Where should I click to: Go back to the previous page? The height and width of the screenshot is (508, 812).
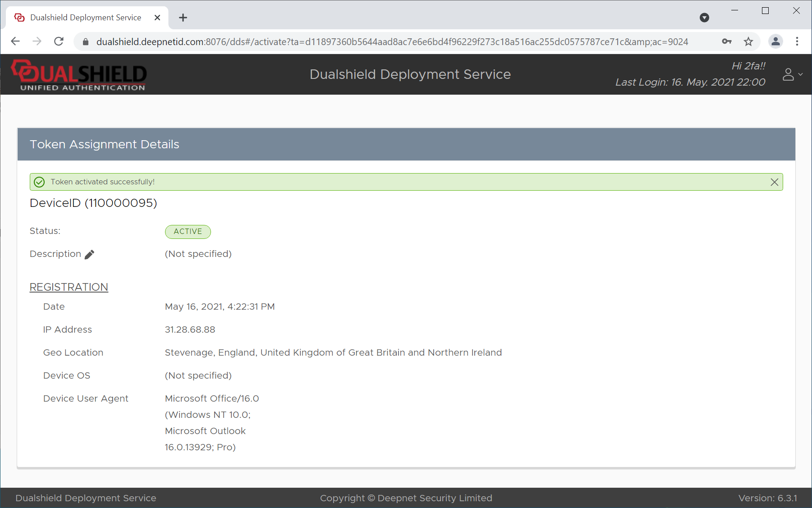click(15, 42)
